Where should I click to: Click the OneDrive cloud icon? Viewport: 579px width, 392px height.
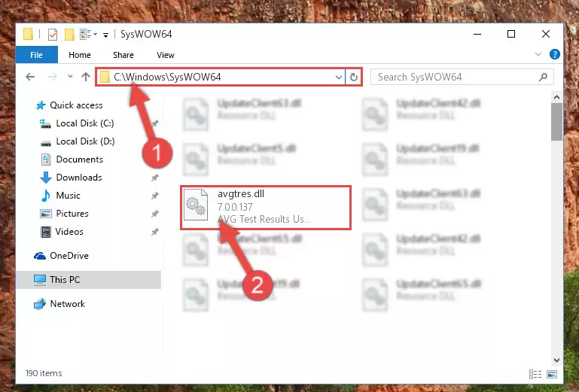click(40, 256)
